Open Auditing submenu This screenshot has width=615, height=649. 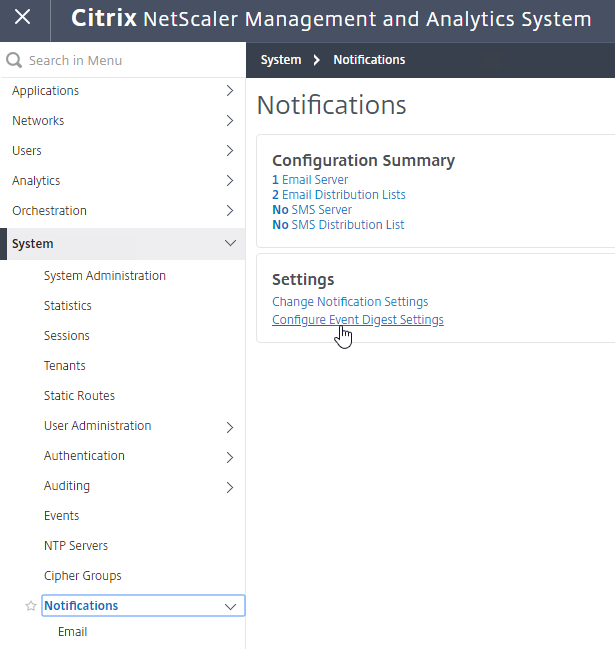[x=67, y=486]
